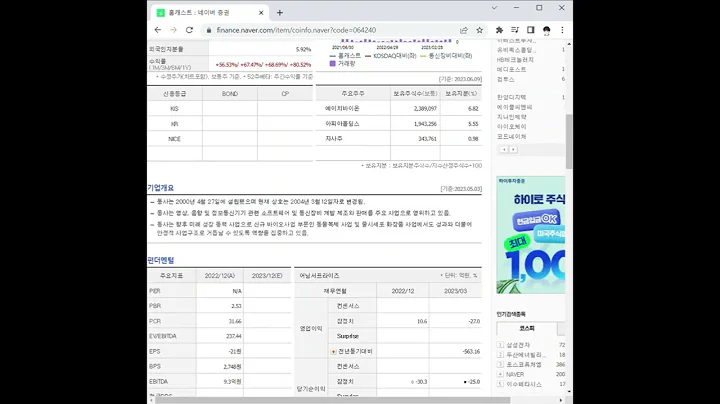Open the Chrome three-dot menu
The width and height of the screenshot is (720, 404).
562,30
